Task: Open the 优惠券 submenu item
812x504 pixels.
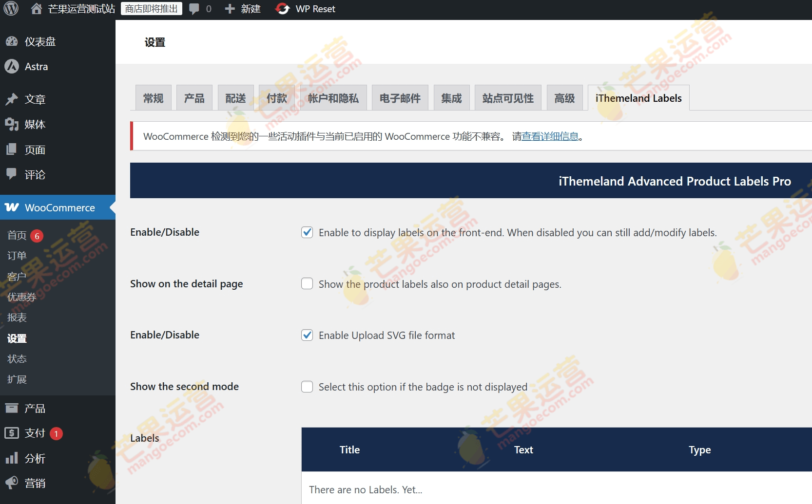Action: pyautogui.click(x=22, y=297)
